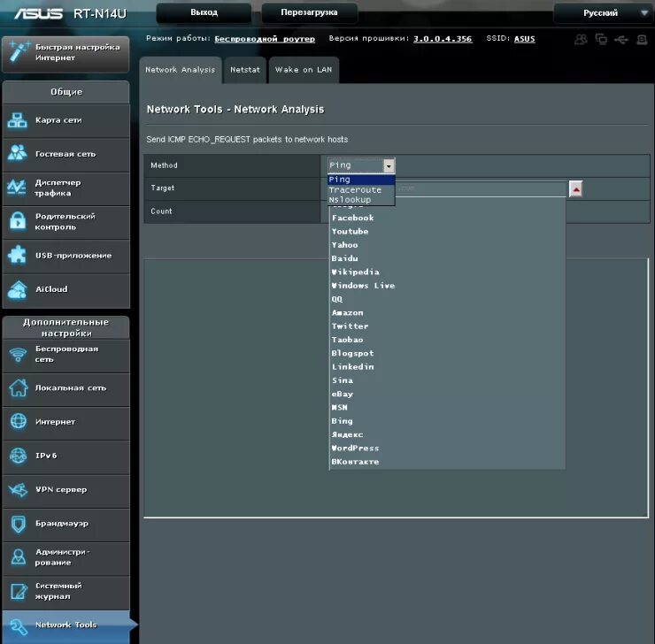Click the IPv6 globe icon
The image size is (655, 644).
point(18,456)
